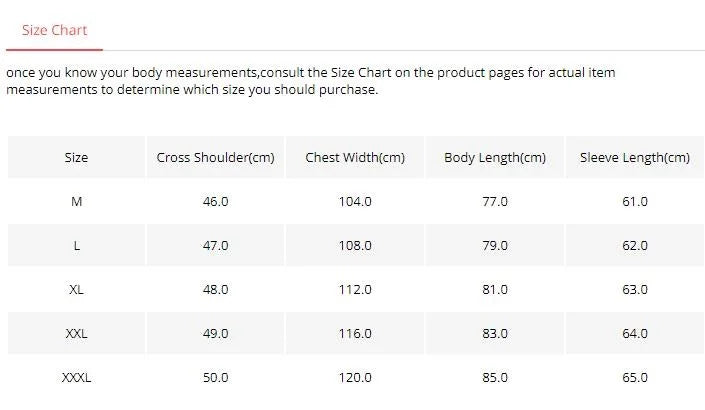Select the XXXL size row label
Screen dimensions: 705x410
coord(76,377)
